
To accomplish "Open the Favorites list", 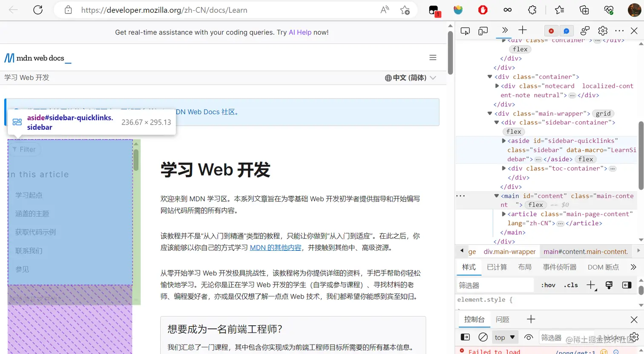I will coord(559,10).
